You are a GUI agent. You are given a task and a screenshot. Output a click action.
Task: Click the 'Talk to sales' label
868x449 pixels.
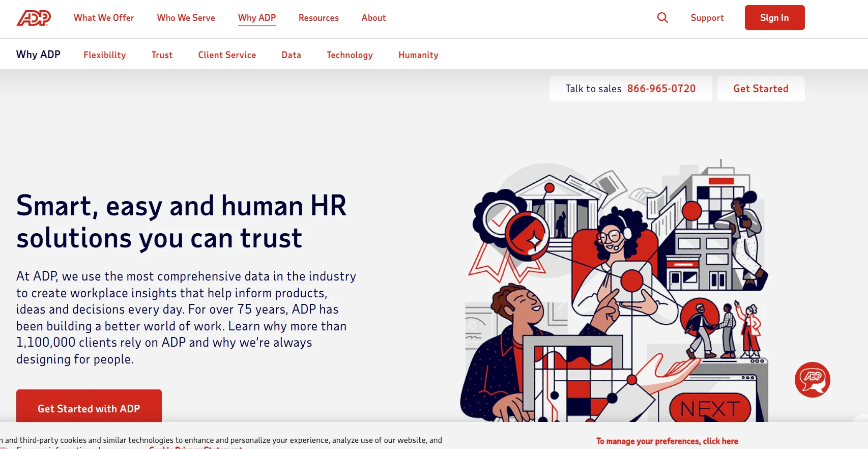594,89
